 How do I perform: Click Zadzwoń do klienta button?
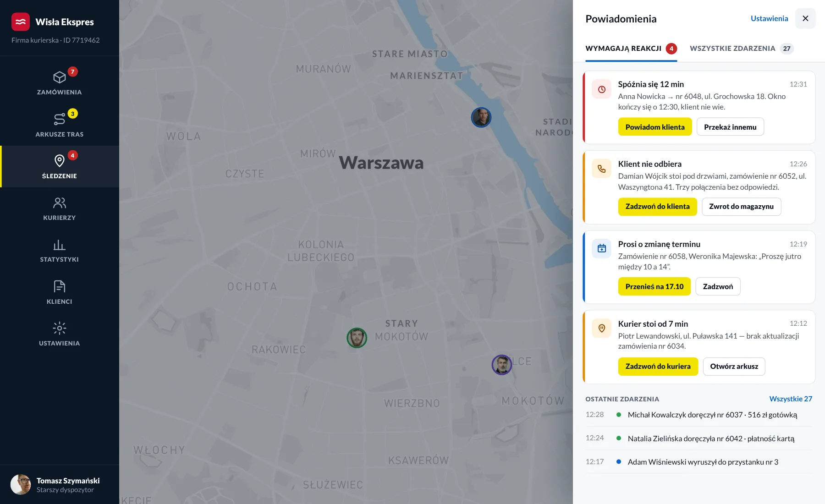click(x=657, y=207)
